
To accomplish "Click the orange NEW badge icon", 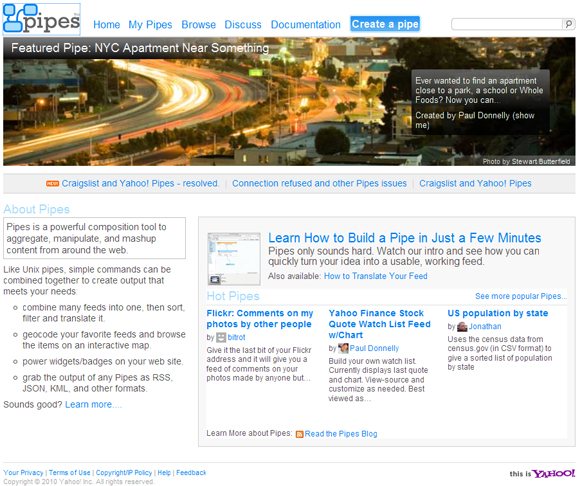I will (x=53, y=183).
